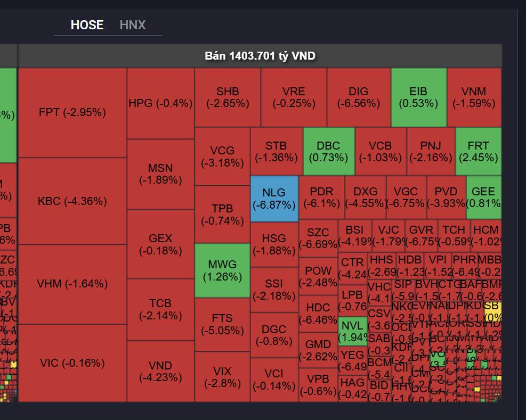The image size is (526, 420).
Task: Open the SHB (-2.65%) tile
Action: coord(228,97)
